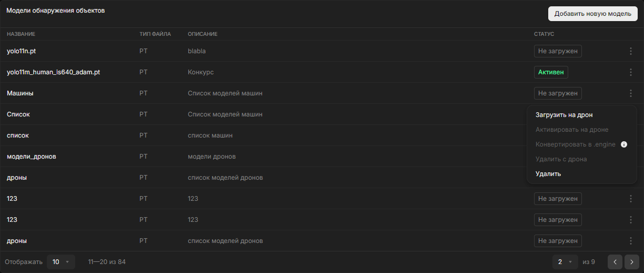Go to the next page arrow
This screenshot has width=644, height=273.
pyautogui.click(x=632, y=262)
